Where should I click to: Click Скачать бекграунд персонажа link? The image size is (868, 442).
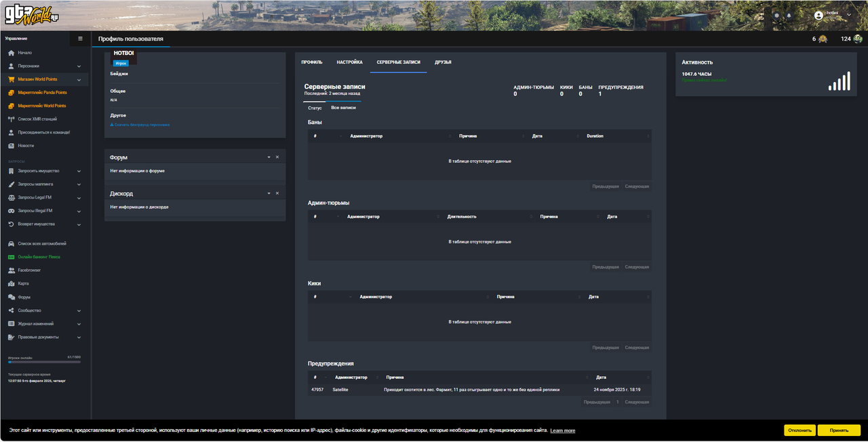click(x=140, y=125)
